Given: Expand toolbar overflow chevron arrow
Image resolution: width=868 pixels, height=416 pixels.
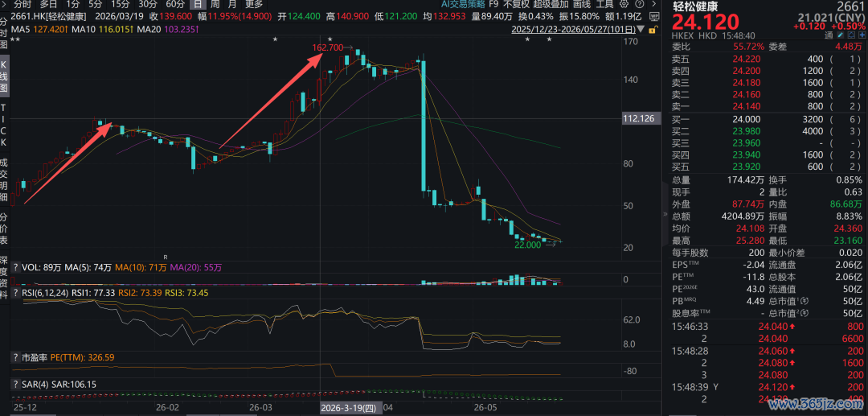Looking at the screenshot, I should click(653, 4).
